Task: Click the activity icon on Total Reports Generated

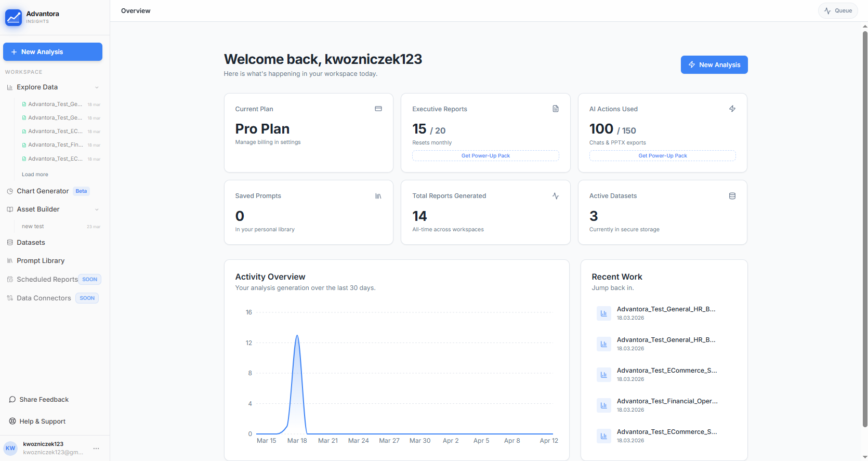Action: tap(556, 196)
